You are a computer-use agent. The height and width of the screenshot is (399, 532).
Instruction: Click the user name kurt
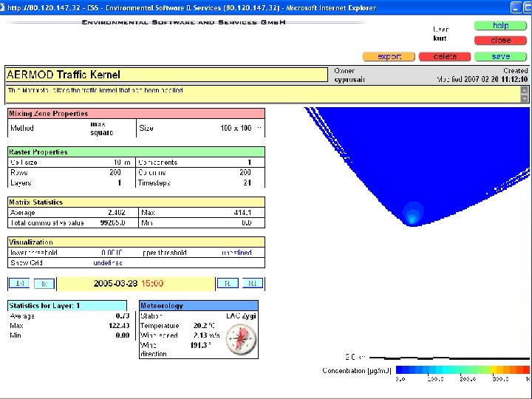440,38
